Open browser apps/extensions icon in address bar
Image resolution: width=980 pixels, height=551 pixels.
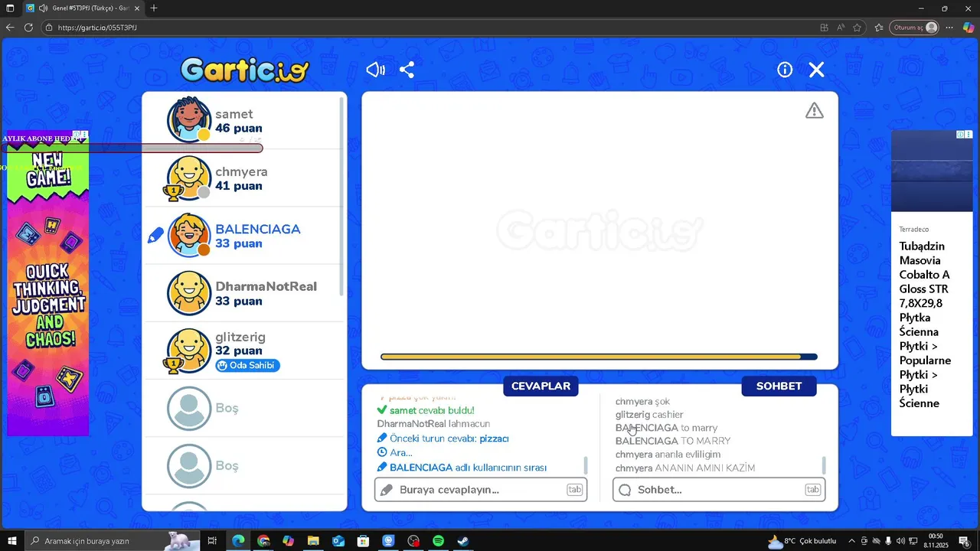coord(824,28)
